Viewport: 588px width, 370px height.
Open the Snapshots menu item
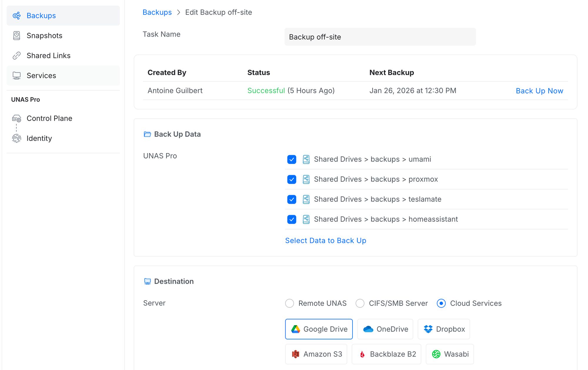coord(44,36)
